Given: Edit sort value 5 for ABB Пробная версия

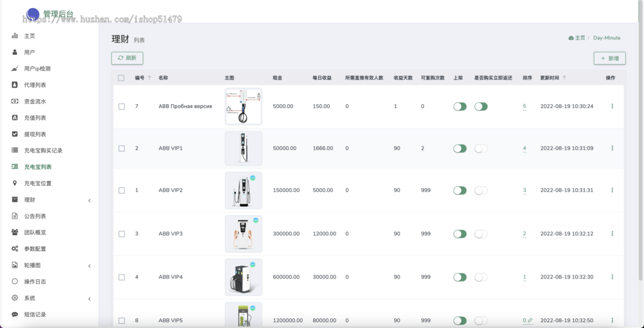Looking at the screenshot, I should (x=524, y=106).
